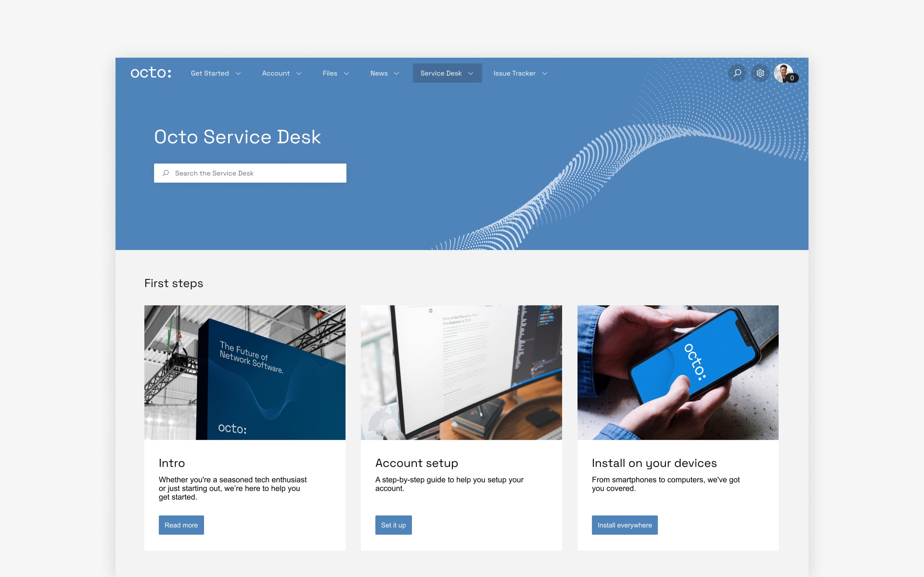Expand the Account navigation dropdown

coord(281,73)
